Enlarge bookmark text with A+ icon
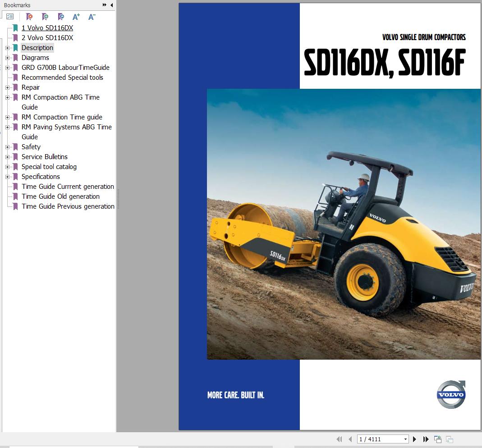The height and width of the screenshot is (448, 482). coord(76,17)
